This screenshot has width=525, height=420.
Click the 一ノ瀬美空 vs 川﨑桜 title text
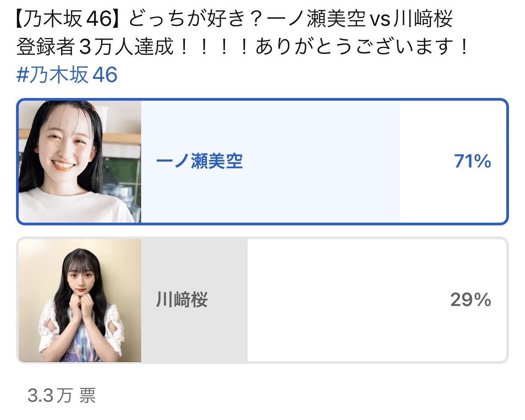(360, 18)
